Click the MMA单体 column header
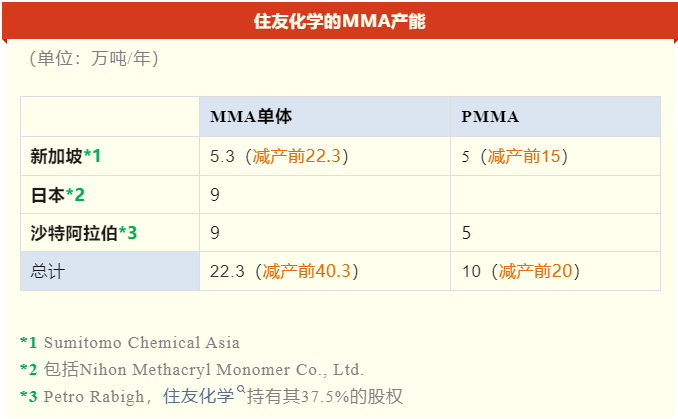The height and width of the screenshot is (419, 678). 325,117
